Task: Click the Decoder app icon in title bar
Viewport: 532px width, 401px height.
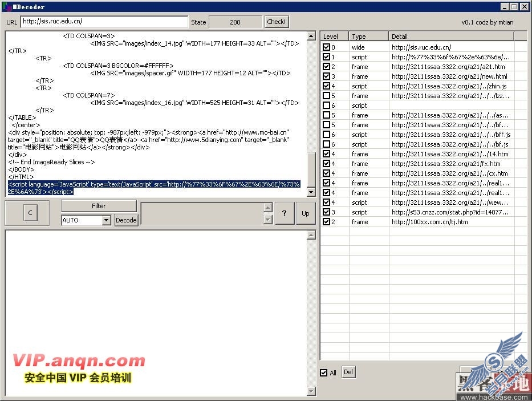Action: tap(7, 6)
